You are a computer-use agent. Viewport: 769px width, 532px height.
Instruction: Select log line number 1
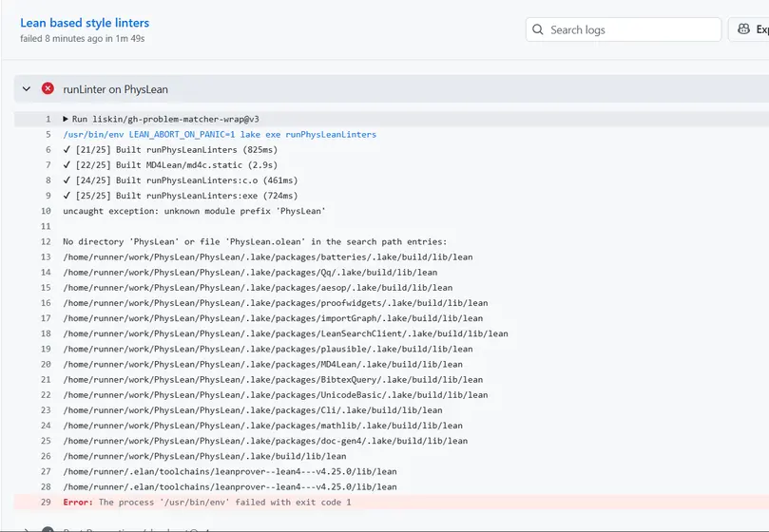47,120
